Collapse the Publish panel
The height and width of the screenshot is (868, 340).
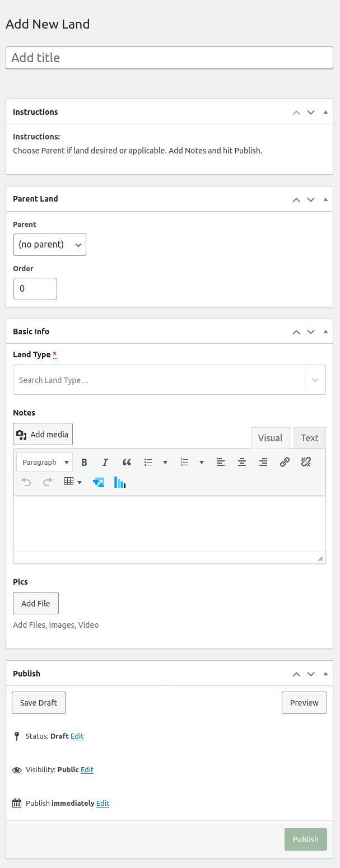pyautogui.click(x=326, y=674)
